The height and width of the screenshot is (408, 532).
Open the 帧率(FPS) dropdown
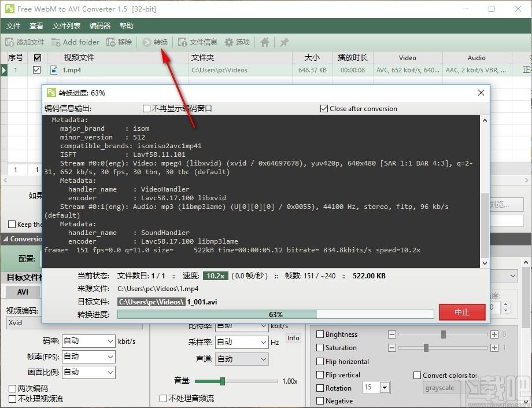coord(88,356)
